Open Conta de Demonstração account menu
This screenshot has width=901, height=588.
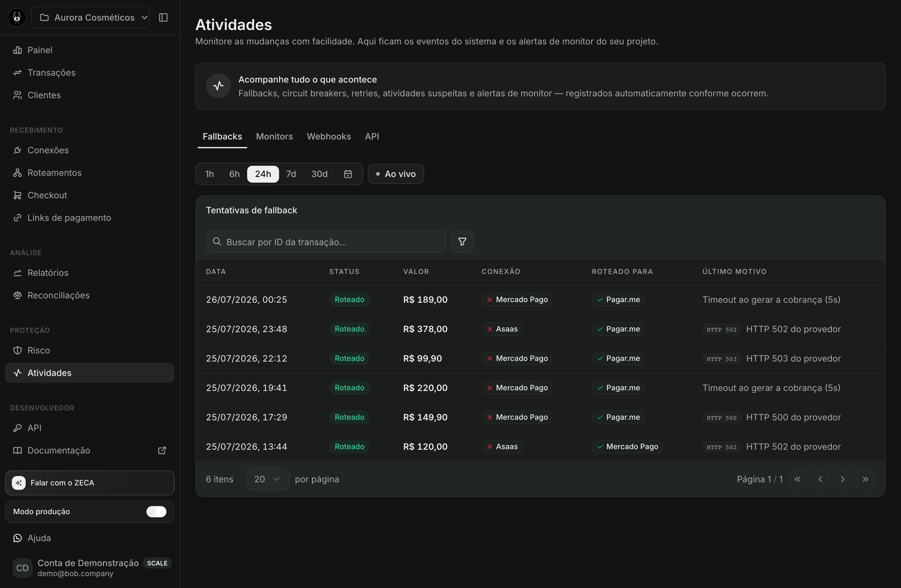point(90,568)
